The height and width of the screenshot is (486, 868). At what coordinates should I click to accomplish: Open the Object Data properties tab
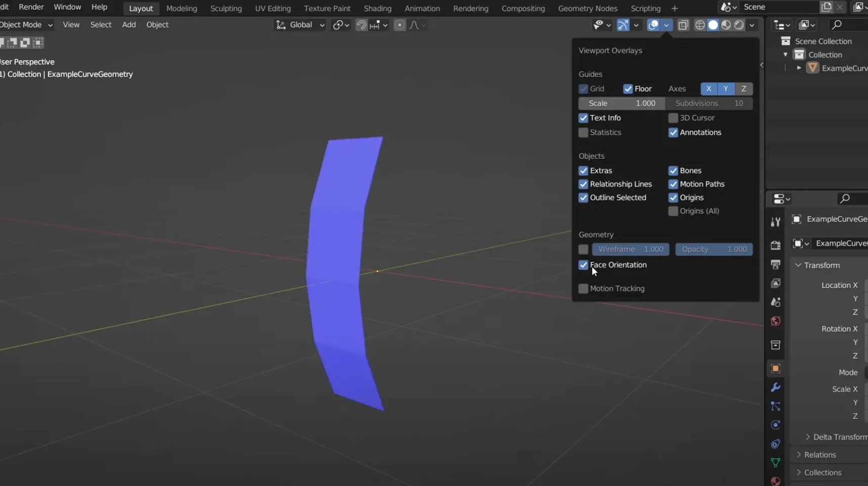point(776,462)
